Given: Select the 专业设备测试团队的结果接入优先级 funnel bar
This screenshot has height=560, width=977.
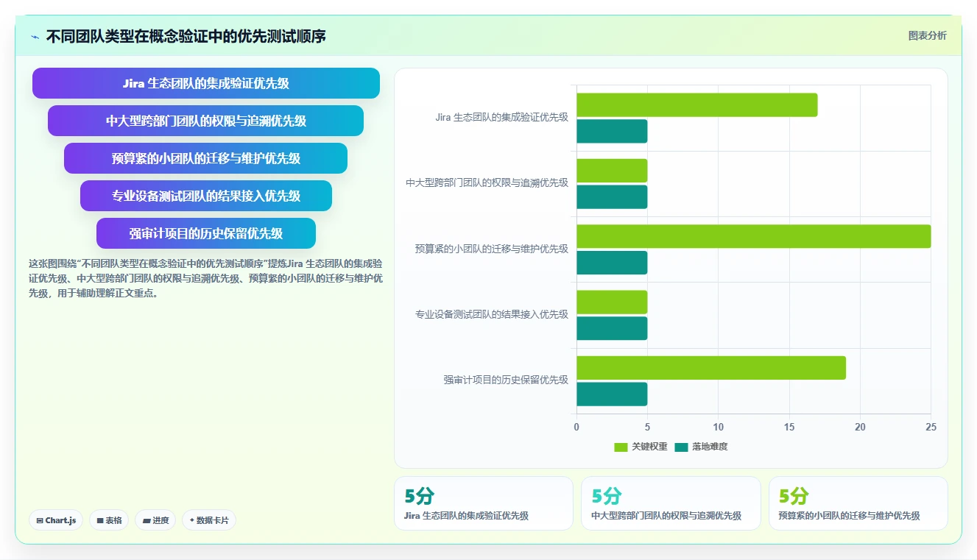Looking at the screenshot, I should 206,196.
